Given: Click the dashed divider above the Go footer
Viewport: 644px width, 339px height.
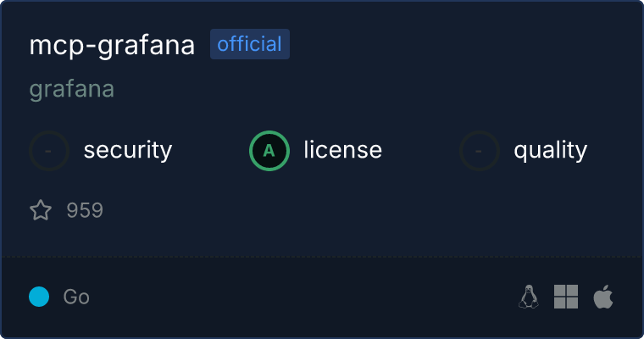Looking at the screenshot, I should click(x=322, y=257).
